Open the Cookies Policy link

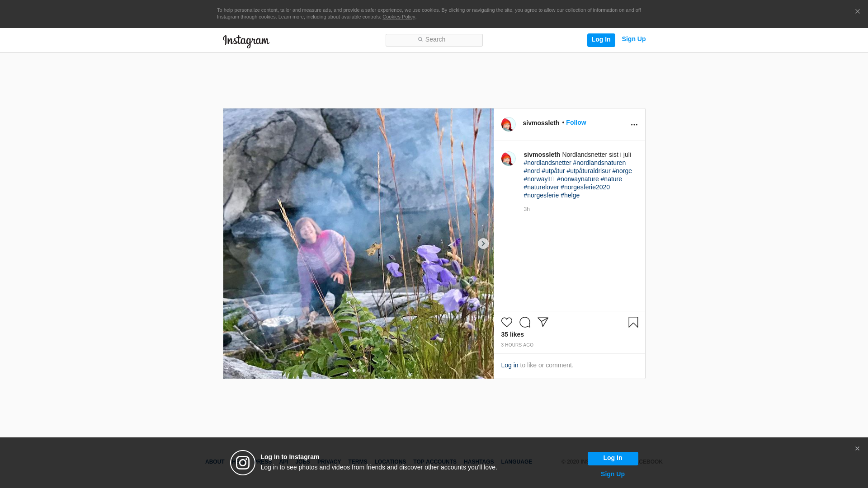(x=398, y=17)
